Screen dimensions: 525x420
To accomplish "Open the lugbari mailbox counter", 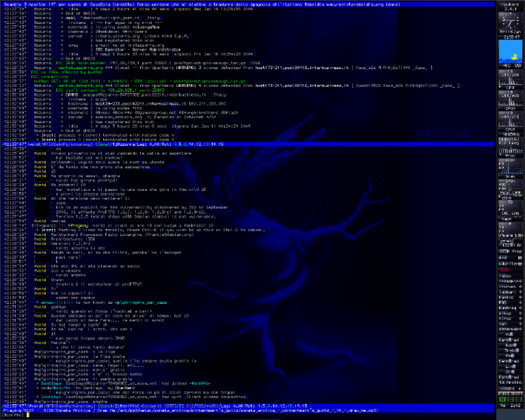I will (510, 292).
